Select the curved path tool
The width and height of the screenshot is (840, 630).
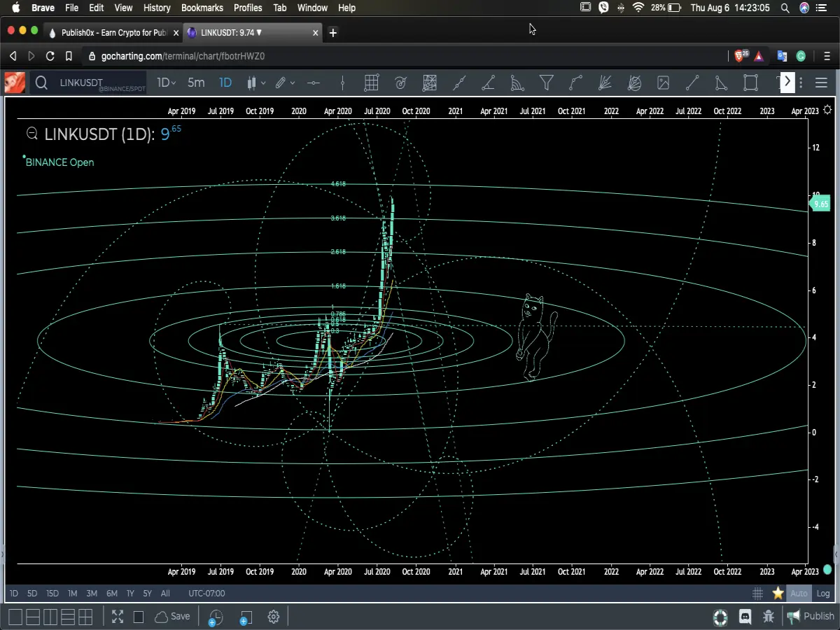pyautogui.click(x=575, y=83)
